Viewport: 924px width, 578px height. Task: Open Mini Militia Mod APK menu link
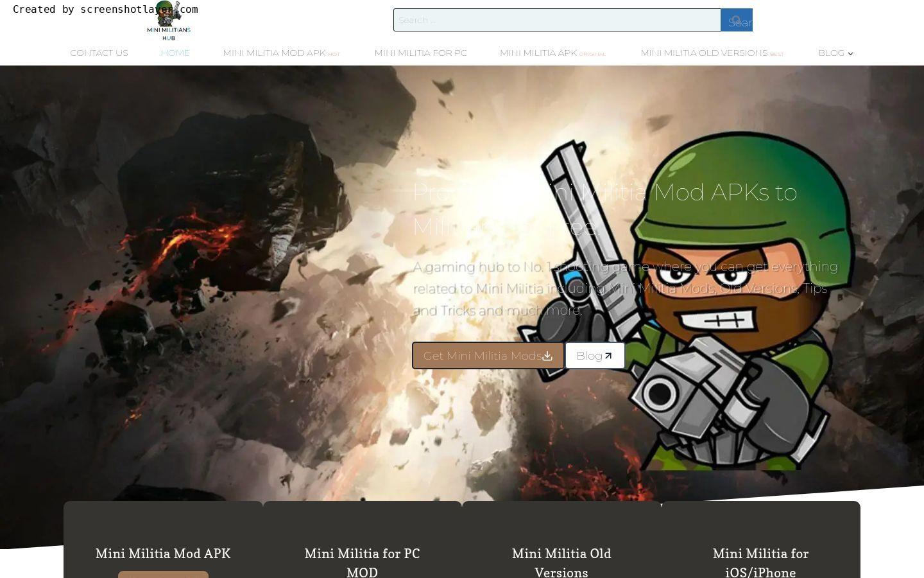tap(281, 53)
